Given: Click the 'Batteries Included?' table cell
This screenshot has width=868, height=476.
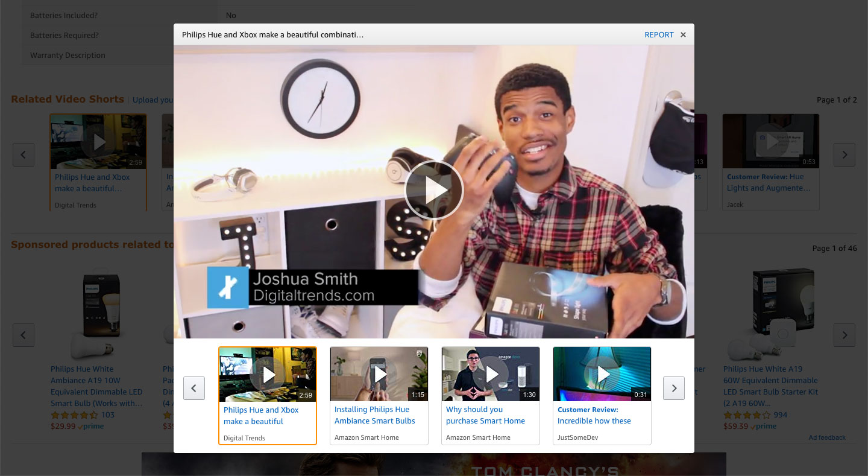Looking at the screenshot, I should coord(119,15).
